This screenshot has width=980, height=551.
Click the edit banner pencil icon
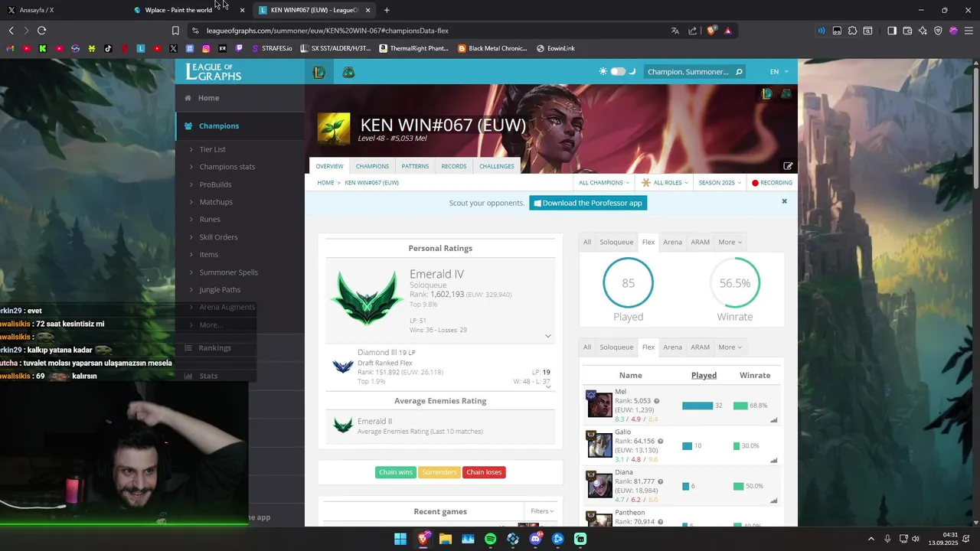tap(788, 166)
